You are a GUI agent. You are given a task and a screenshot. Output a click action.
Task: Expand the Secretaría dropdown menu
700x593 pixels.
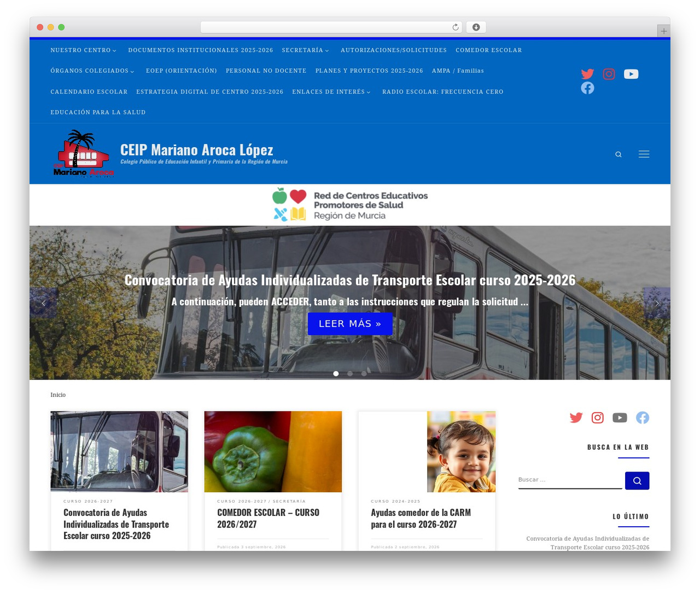(306, 50)
